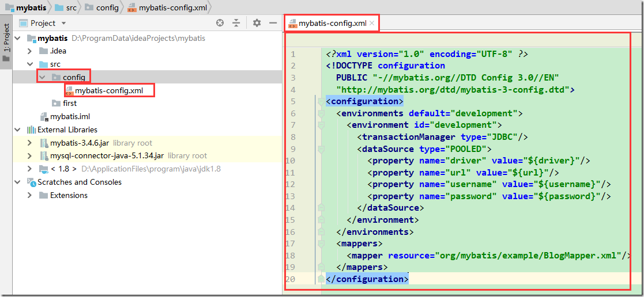
Task: Click fold end marker on line 20
Action: (321, 279)
